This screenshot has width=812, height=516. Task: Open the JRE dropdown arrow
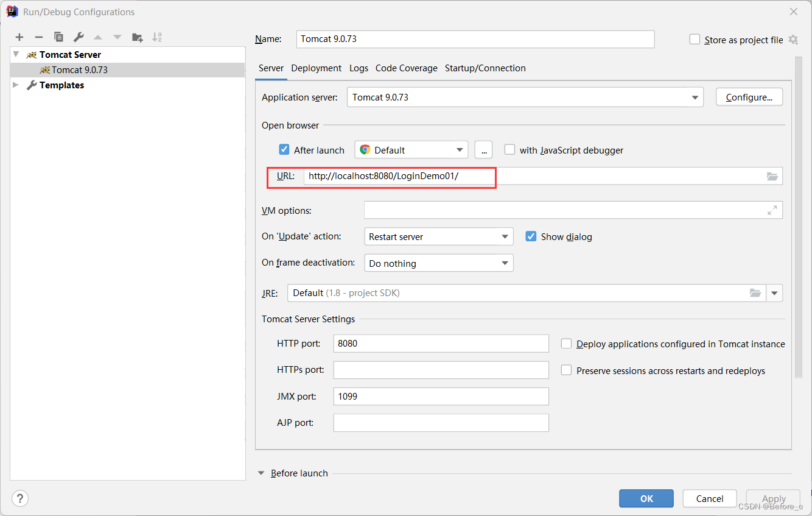774,293
